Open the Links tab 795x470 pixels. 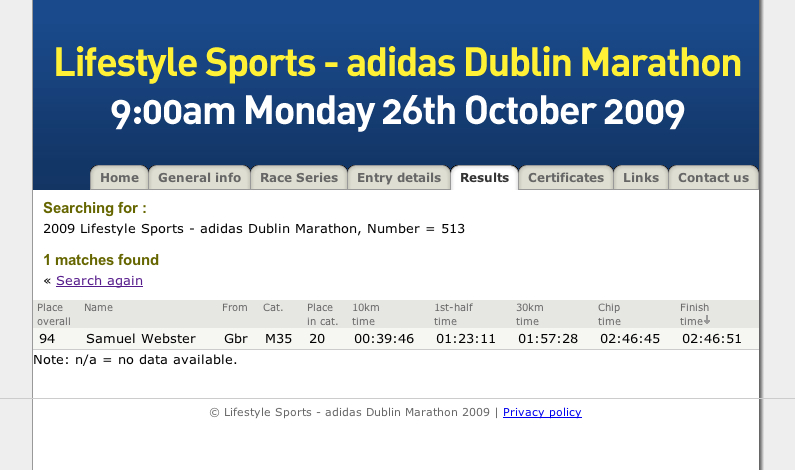click(641, 177)
